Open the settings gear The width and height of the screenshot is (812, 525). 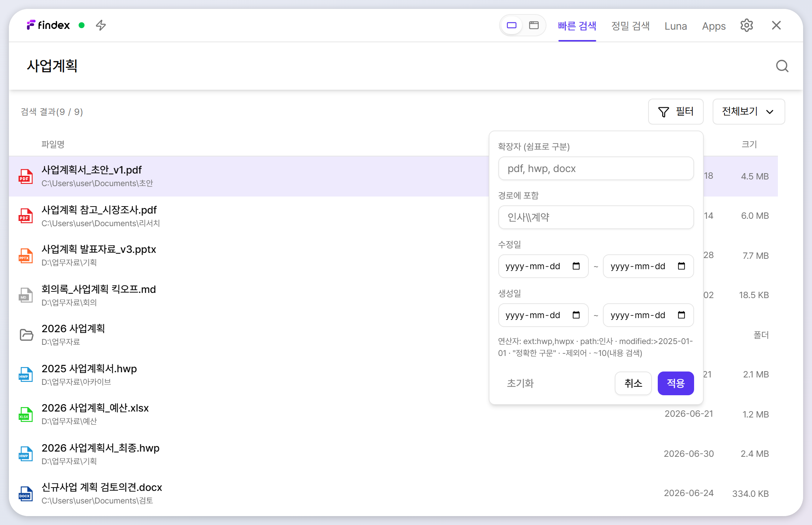click(747, 25)
